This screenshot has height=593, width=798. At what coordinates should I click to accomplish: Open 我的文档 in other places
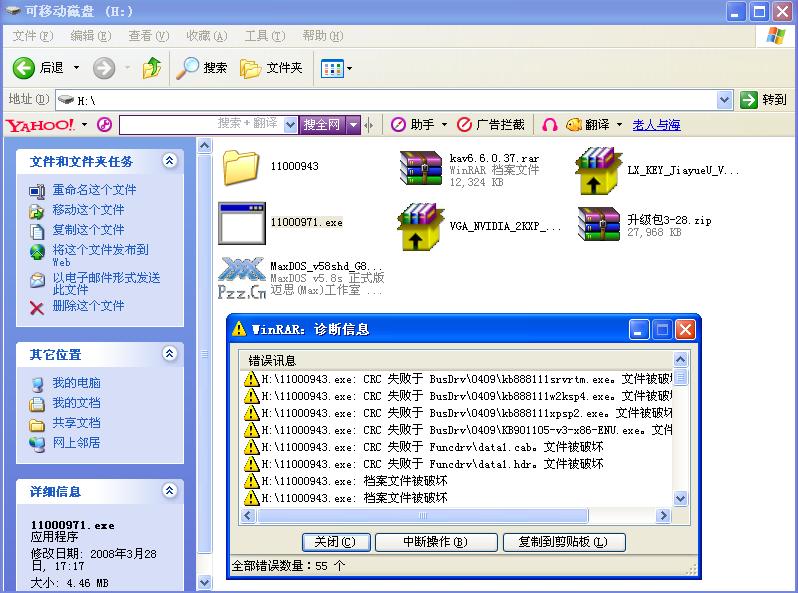(x=76, y=403)
